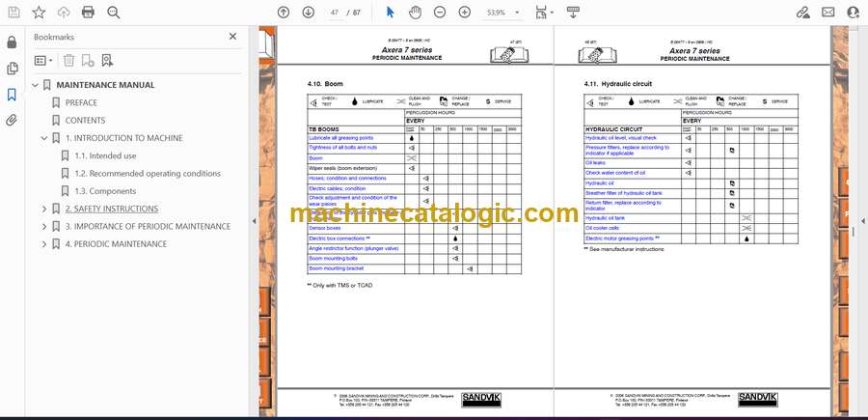Expand the 2. SAFETY INSTRUCTIONS bookmark

pyautogui.click(x=44, y=209)
